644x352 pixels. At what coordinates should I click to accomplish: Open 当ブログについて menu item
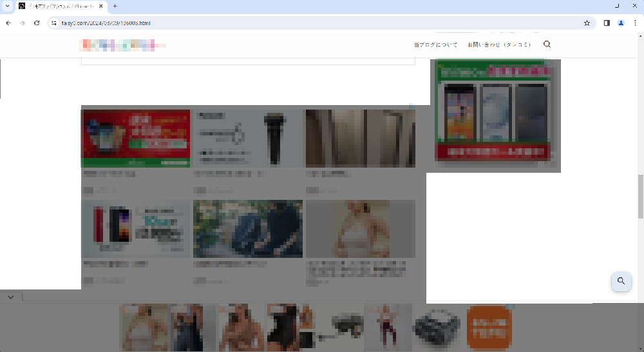(435, 45)
